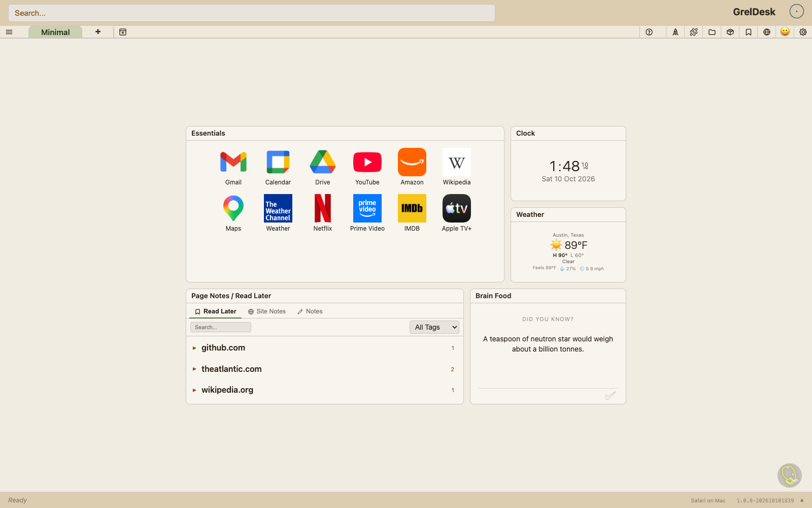
Task: Open the hamburger menu icon
Action: click(9, 32)
